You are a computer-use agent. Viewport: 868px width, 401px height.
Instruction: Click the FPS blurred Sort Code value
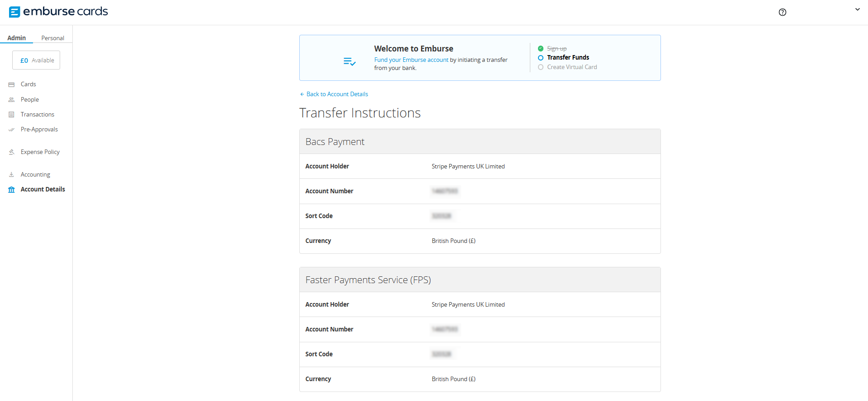click(442, 354)
